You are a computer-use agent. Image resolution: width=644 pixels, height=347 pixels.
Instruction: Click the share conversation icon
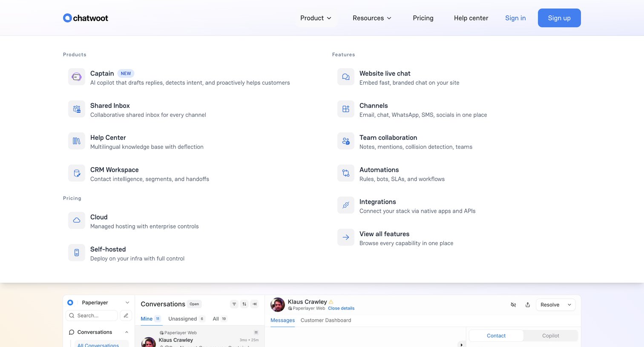pyautogui.click(x=528, y=305)
